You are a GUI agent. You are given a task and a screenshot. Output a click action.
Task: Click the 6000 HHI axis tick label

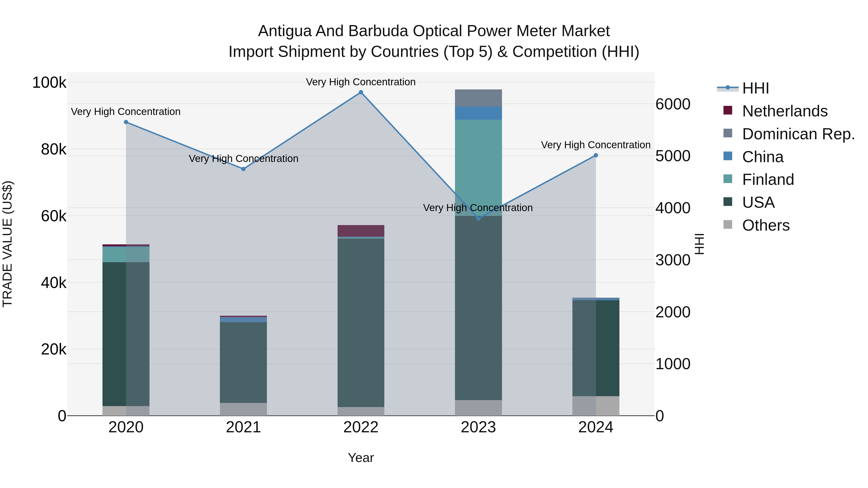(x=673, y=104)
